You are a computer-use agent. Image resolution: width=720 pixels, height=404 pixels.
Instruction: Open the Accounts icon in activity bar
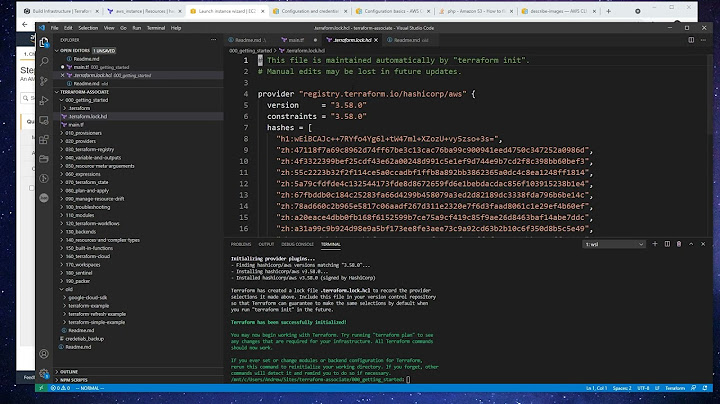point(44,354)
